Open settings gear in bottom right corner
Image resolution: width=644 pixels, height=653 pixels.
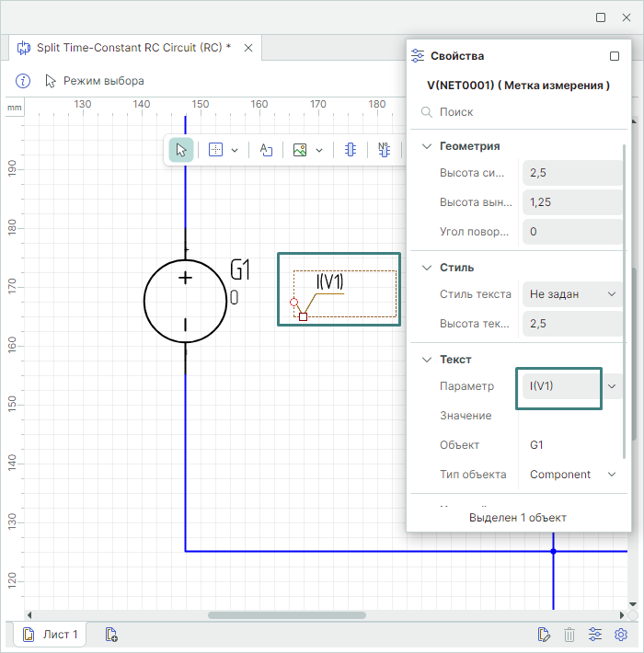point(621,635)
